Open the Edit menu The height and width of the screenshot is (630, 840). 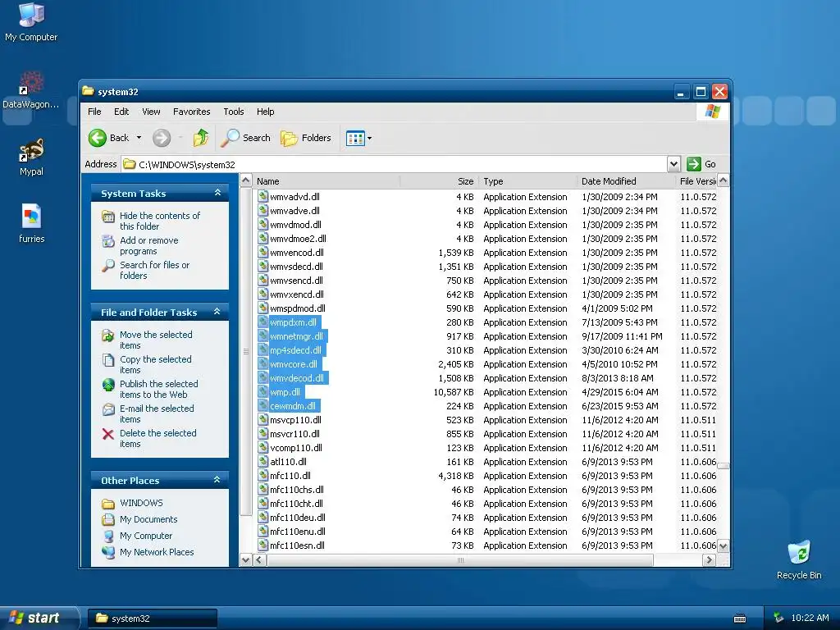(x=121, y=112)
